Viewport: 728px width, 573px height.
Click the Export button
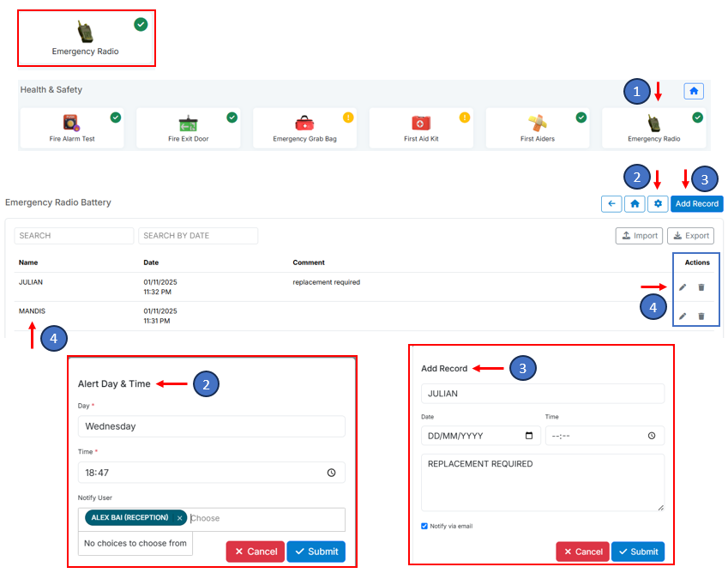coord(690,236)
